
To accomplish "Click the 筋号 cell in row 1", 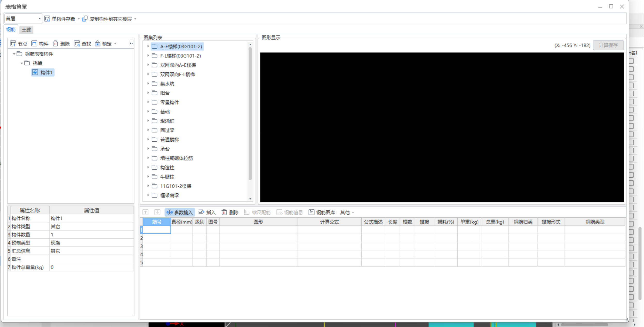I will (x=157, y=230).
